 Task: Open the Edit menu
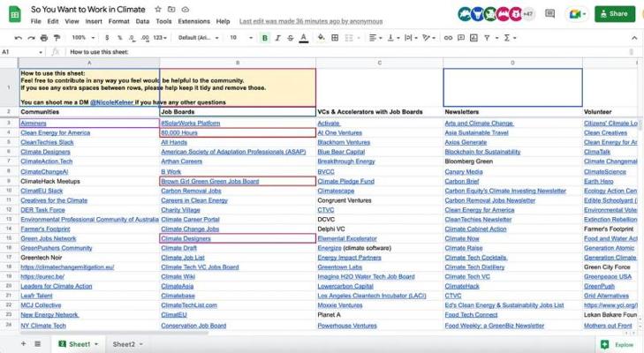[x=53, y=21]
